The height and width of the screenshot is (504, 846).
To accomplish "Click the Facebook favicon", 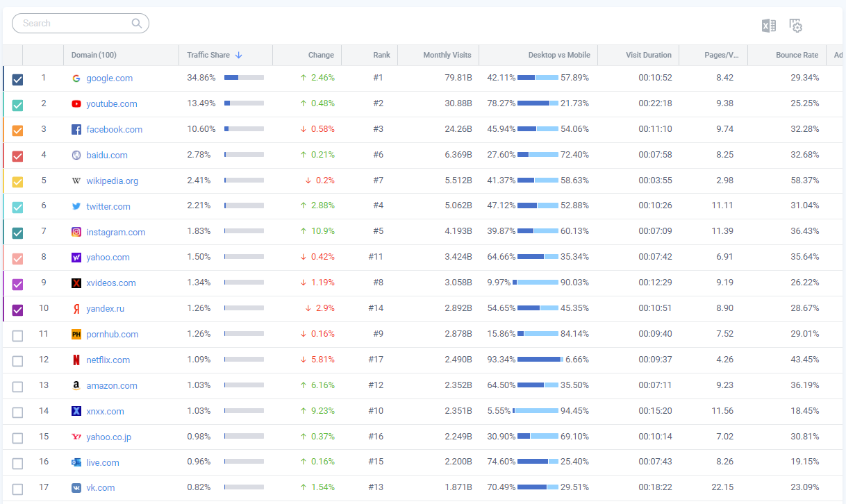I will tap(76, 130).
